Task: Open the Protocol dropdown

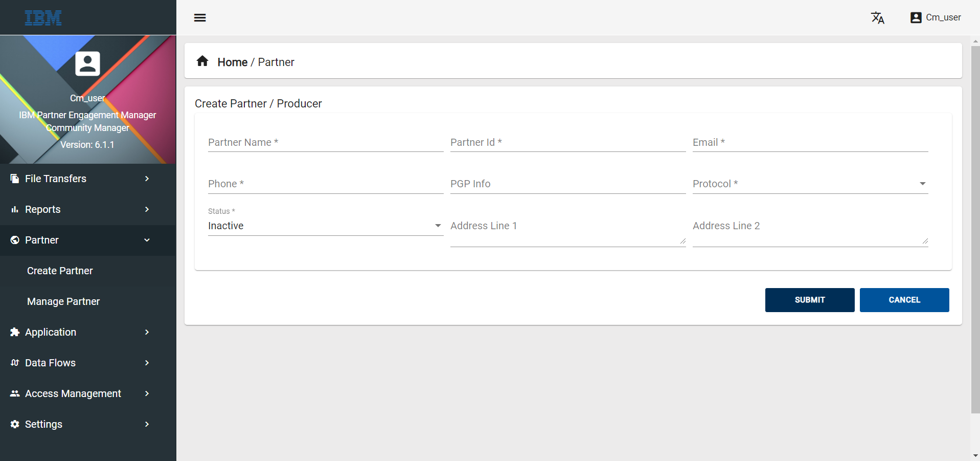Action: (x=810, y=184)
